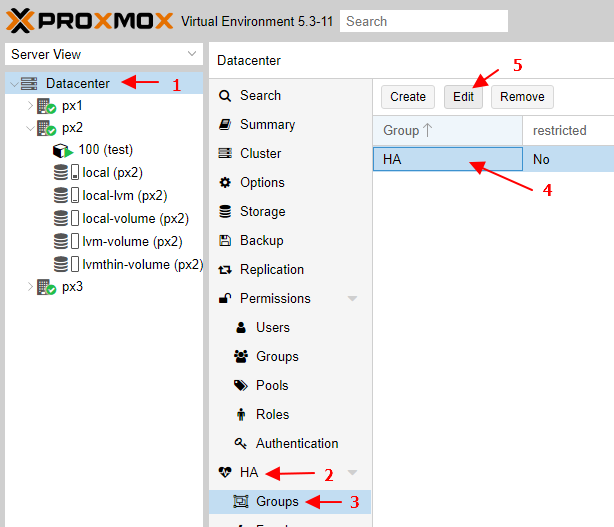Click in the top Search field
614x527 pixels.
click(423, 21)
